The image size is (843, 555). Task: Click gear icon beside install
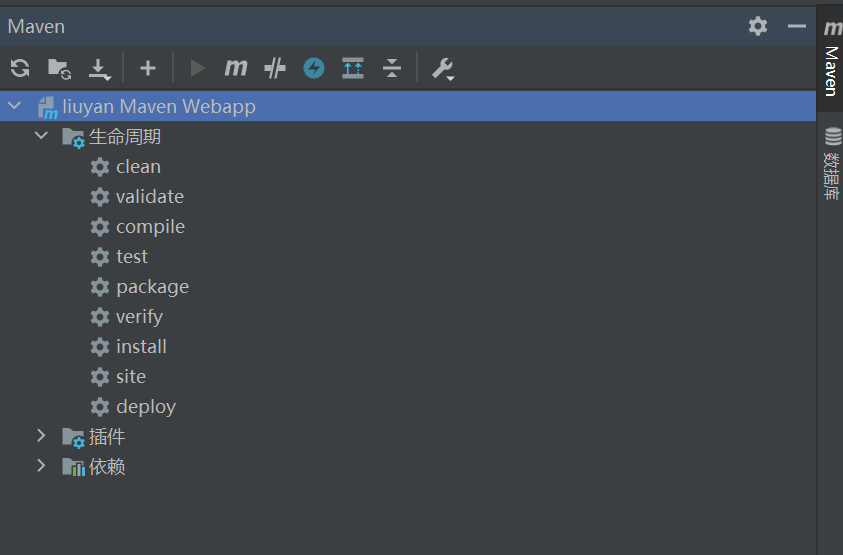point(100,347)
